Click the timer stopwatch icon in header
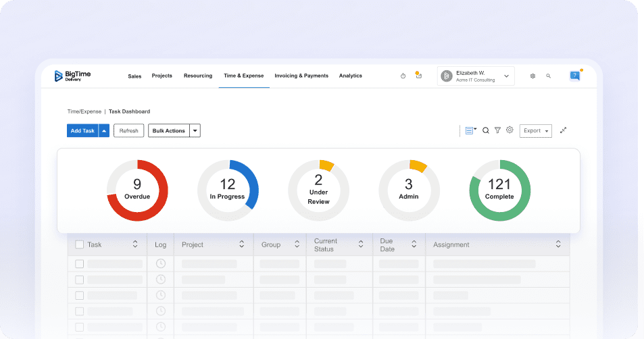 (x=403, y=76)
